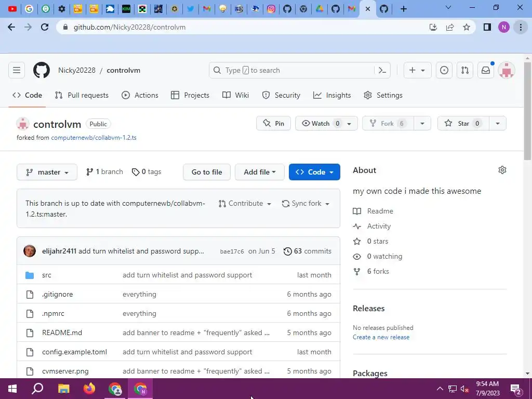The image size is (532, 399).
Task: Click Create a new release link
Action: (x=381, y=337)
